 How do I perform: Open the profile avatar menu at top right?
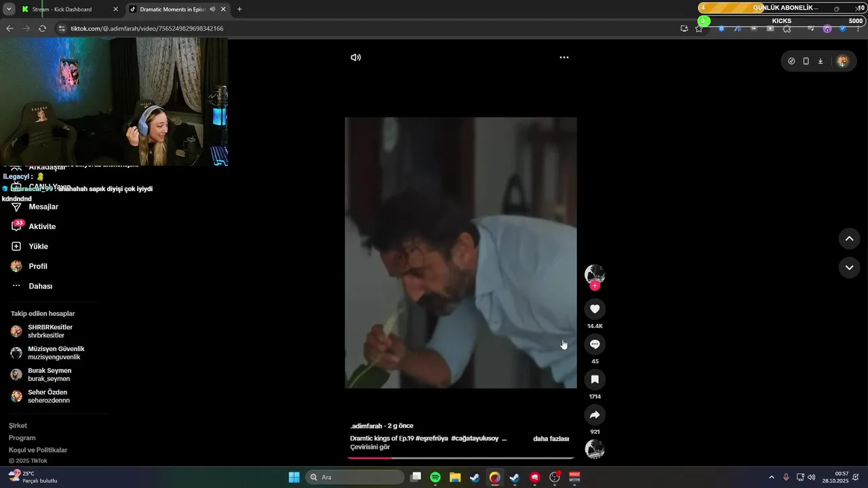(x=842, y=61)
